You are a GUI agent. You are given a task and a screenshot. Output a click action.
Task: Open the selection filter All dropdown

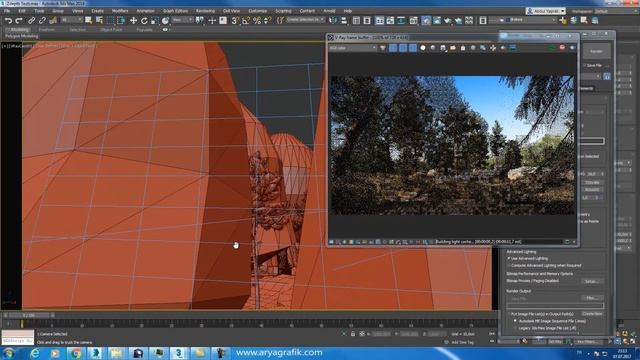point(71,20)
